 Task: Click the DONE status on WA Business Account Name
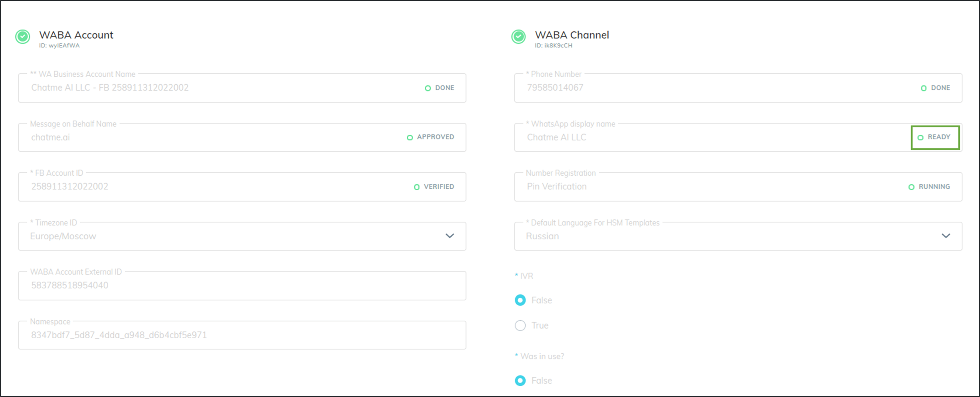(440, 88)
